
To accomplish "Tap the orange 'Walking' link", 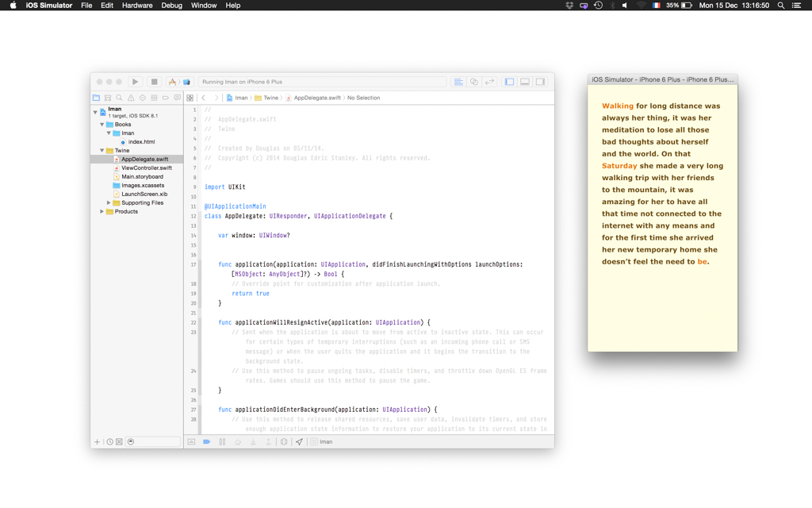I will (617, 106).
